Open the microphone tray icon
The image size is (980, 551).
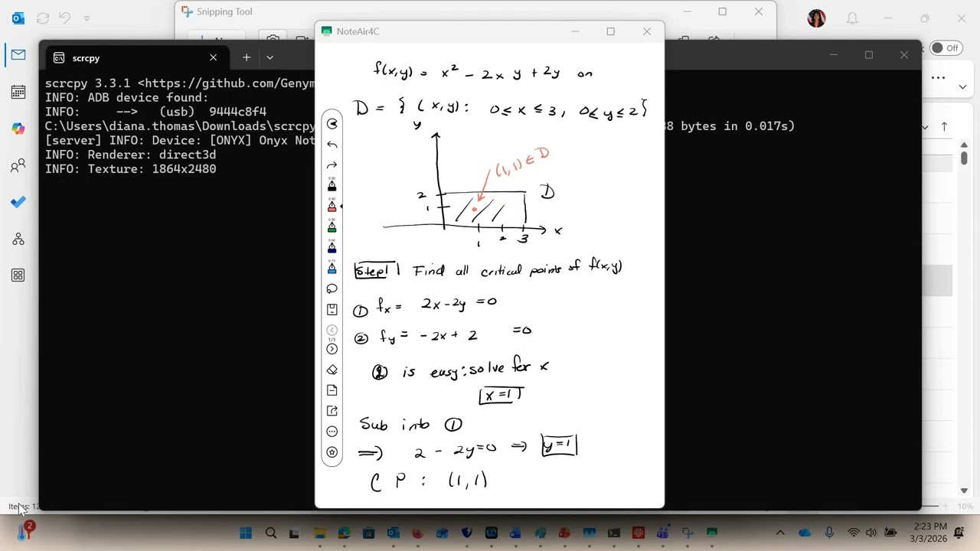pos(829,533)
